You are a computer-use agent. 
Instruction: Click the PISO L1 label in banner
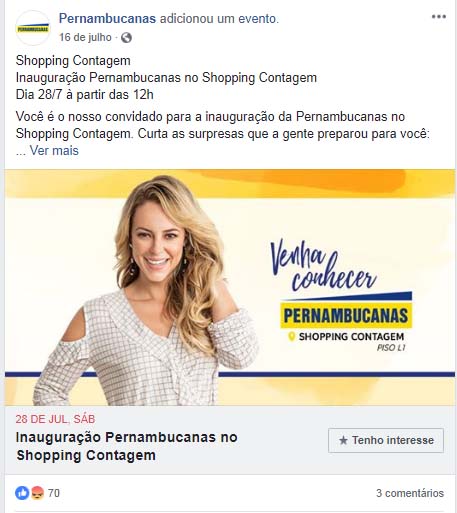tap(391, 348)
